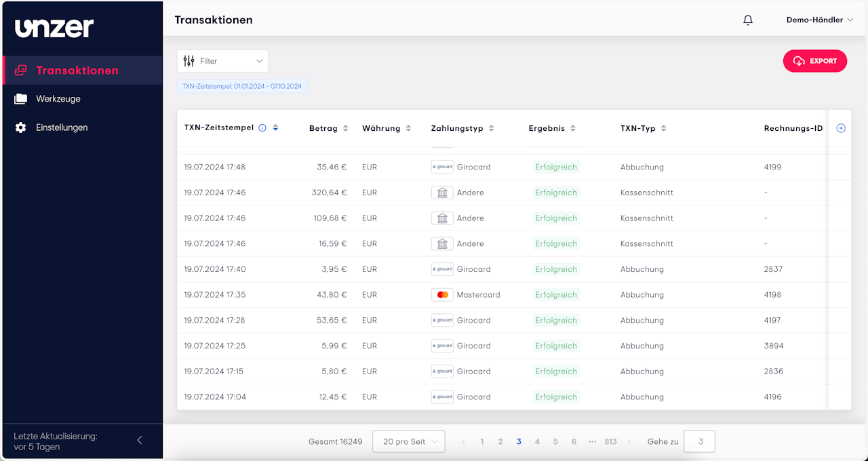Sort by the Ergebnis column arrows
This screenshot has width=868, height=461.
coord(572,129)
